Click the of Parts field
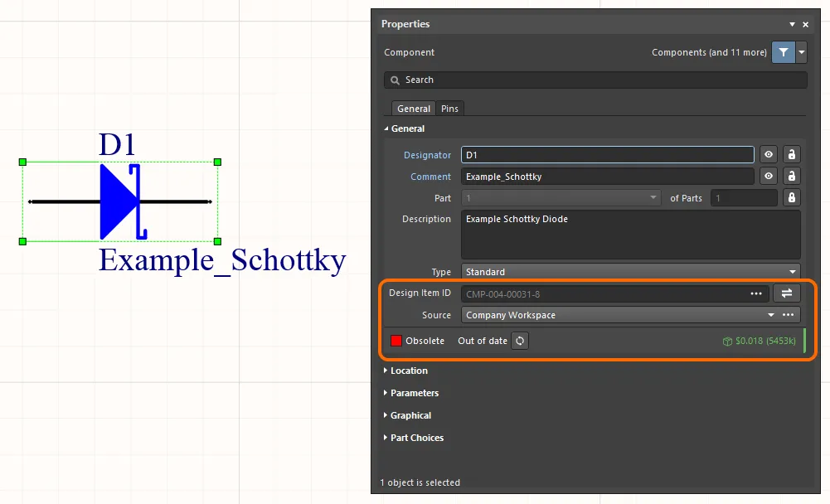 (x=744, y=198)
